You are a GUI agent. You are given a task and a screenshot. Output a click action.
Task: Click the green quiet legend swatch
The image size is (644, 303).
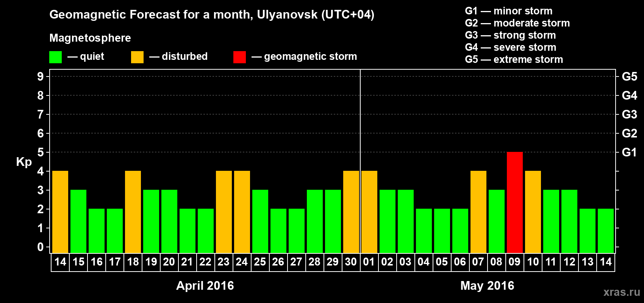click(x=55, y=57)
